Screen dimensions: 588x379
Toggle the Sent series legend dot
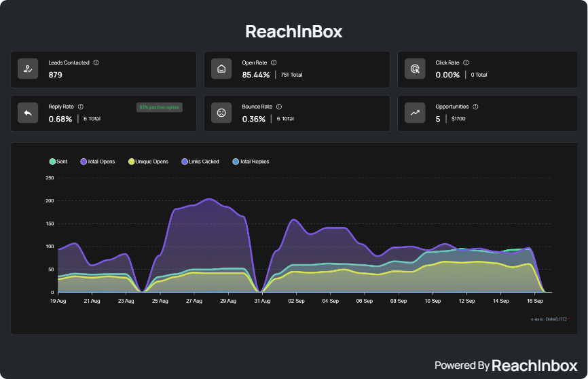coord(52,162)
